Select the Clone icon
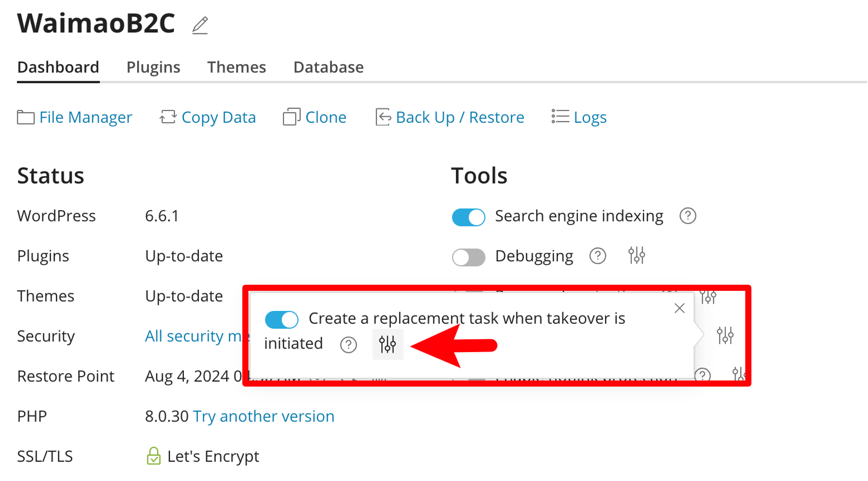The image size is (868, 481). [291, 117]
